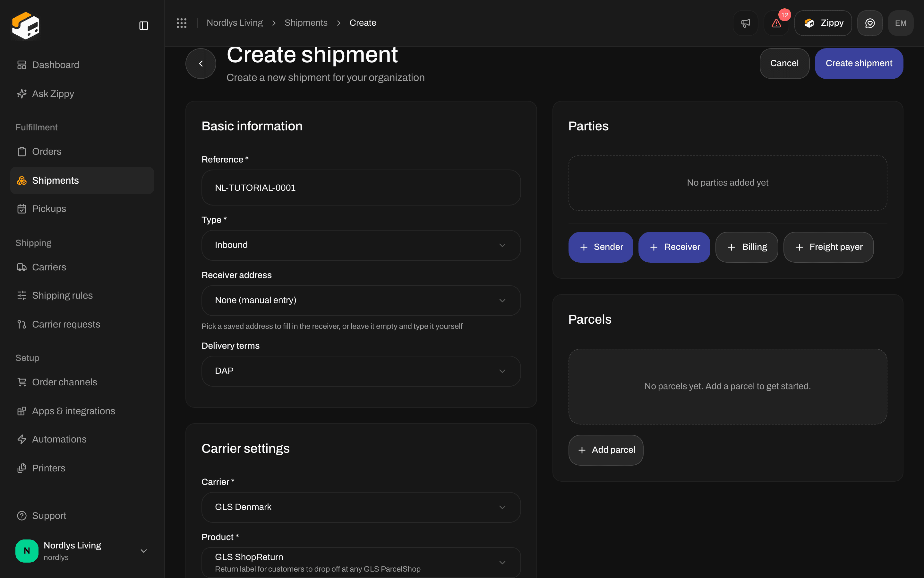The height and width of the screenshot is (578, 924).
Task: Collapse the sidebar panel icon
Action: click(x=143, y=26)
